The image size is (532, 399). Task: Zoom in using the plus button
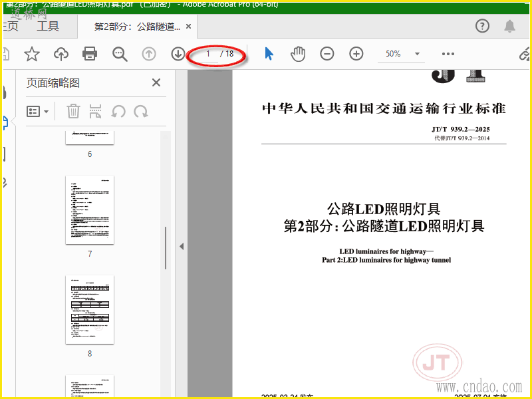(356, 54)
